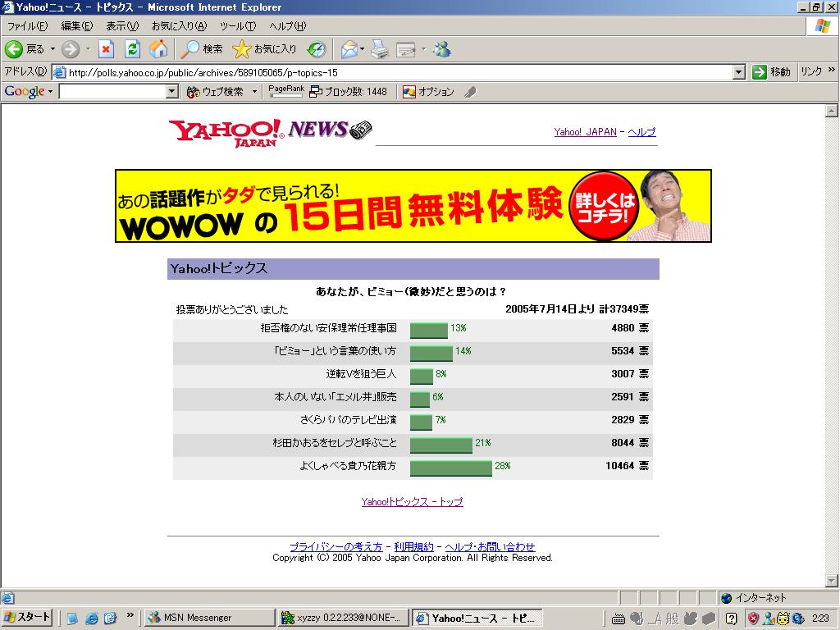Click the red security shield tray icon
The width and height of the screenshot is (840, 630).
pyautogui.click(x=753, y=619)
